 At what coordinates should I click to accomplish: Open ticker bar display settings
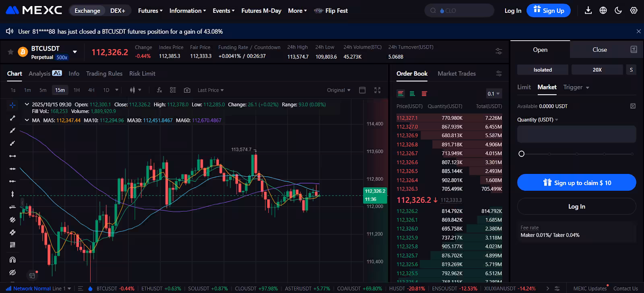(x=499, y=52)
